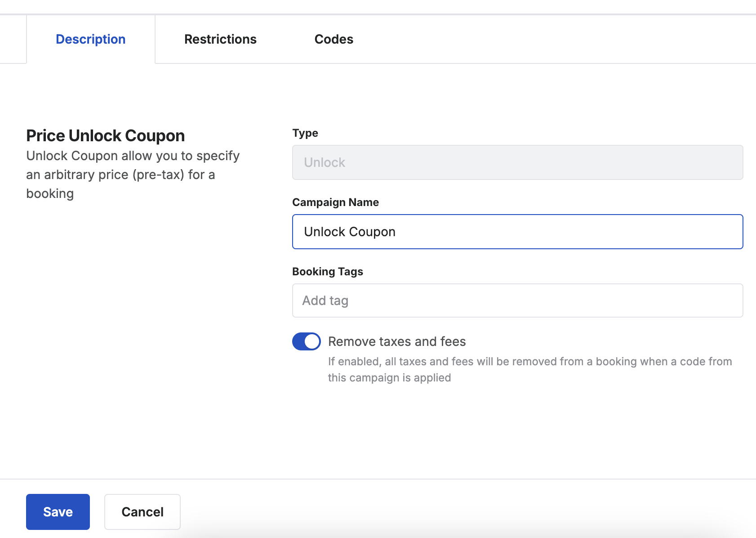Cancel editing the coupon
Image resolution: width=756 pixels, height=538 pixels.
pos(142,512)
